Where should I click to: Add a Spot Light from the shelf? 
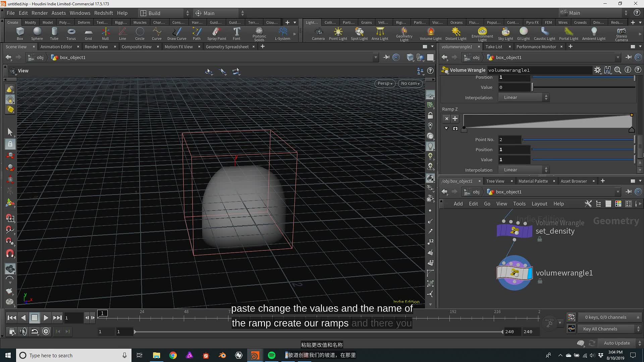click(x=359, y=34)
